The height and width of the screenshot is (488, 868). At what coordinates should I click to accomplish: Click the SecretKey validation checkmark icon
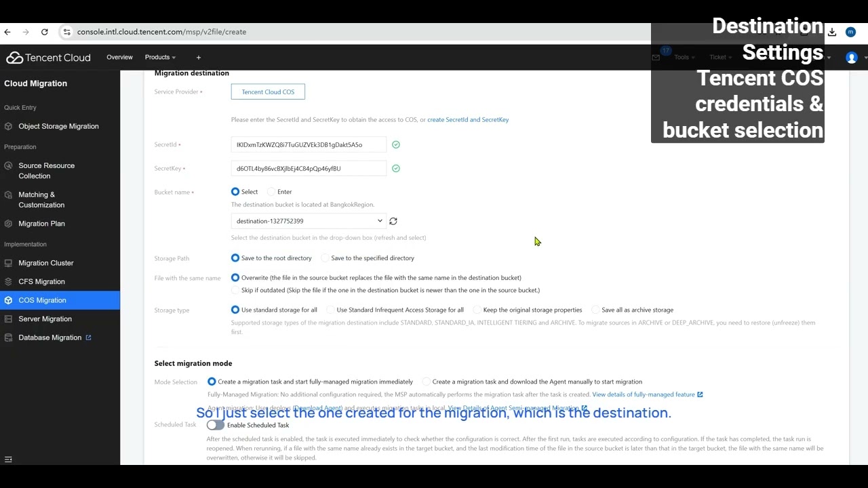click(396, 168)
